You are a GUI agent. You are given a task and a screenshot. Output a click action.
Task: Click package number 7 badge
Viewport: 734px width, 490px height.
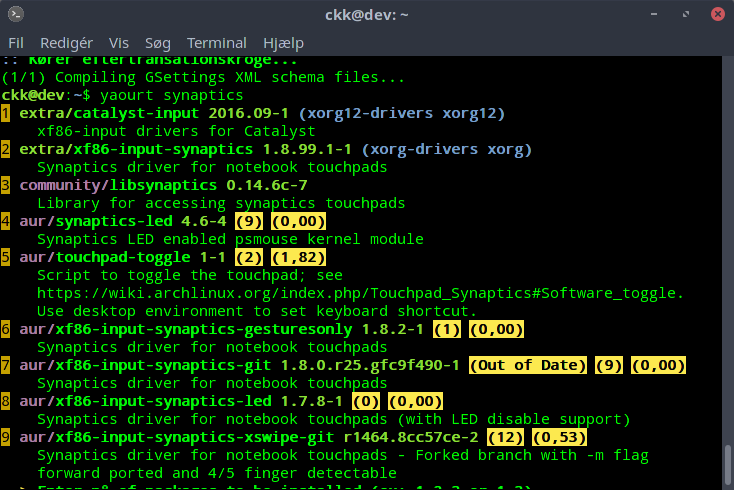[5, 366]
